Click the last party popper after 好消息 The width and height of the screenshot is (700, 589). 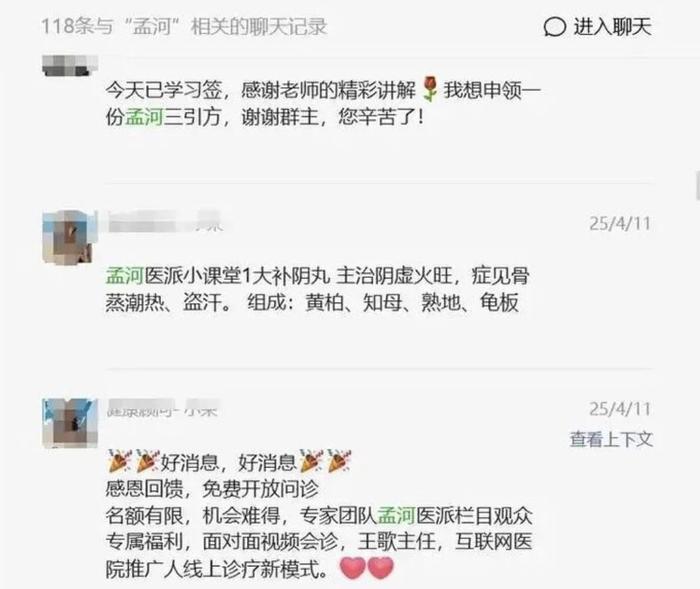339,461
